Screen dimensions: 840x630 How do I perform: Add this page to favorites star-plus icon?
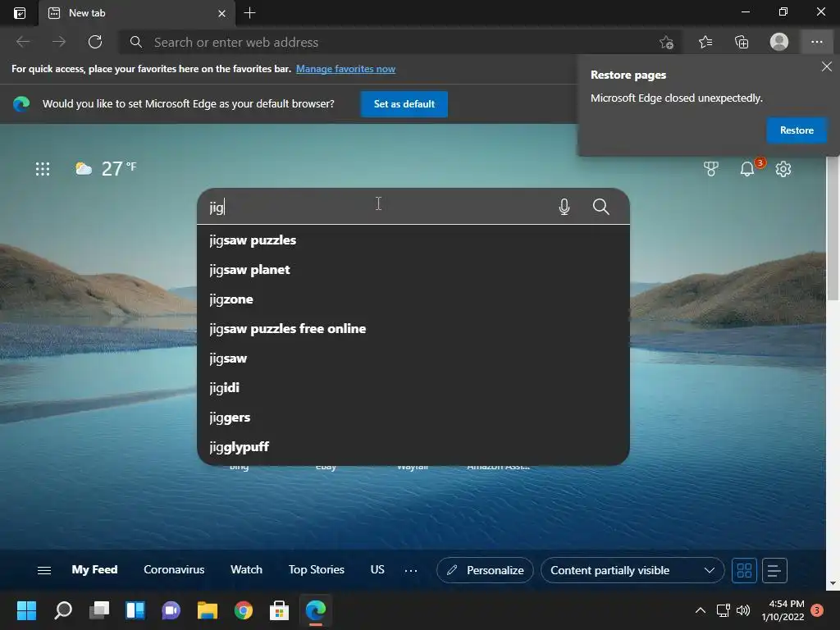click(x=666, y=43)
